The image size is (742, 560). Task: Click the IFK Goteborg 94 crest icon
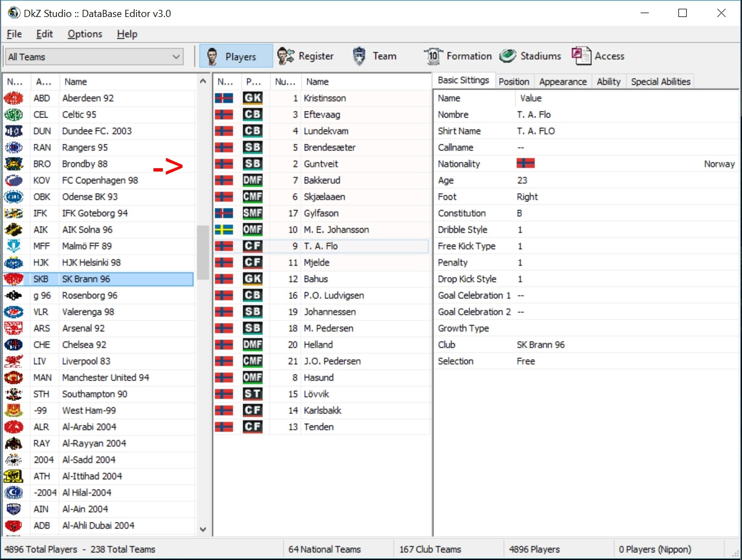coord(14,213)
